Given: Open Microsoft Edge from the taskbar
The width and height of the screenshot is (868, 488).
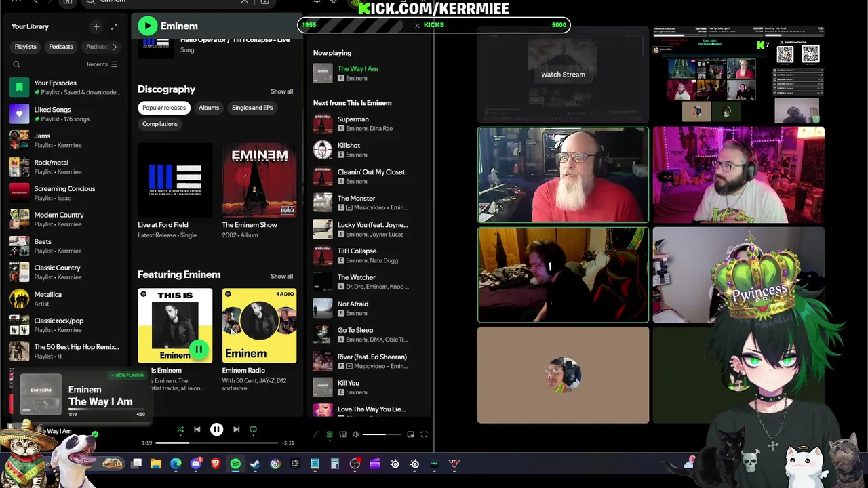Looking at the screenshot, I should click(176, 464).
